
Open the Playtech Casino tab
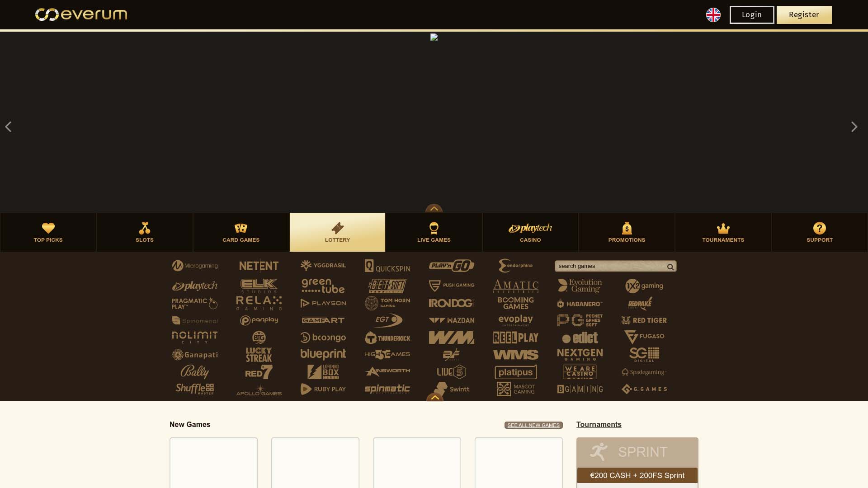coord(530,232)
